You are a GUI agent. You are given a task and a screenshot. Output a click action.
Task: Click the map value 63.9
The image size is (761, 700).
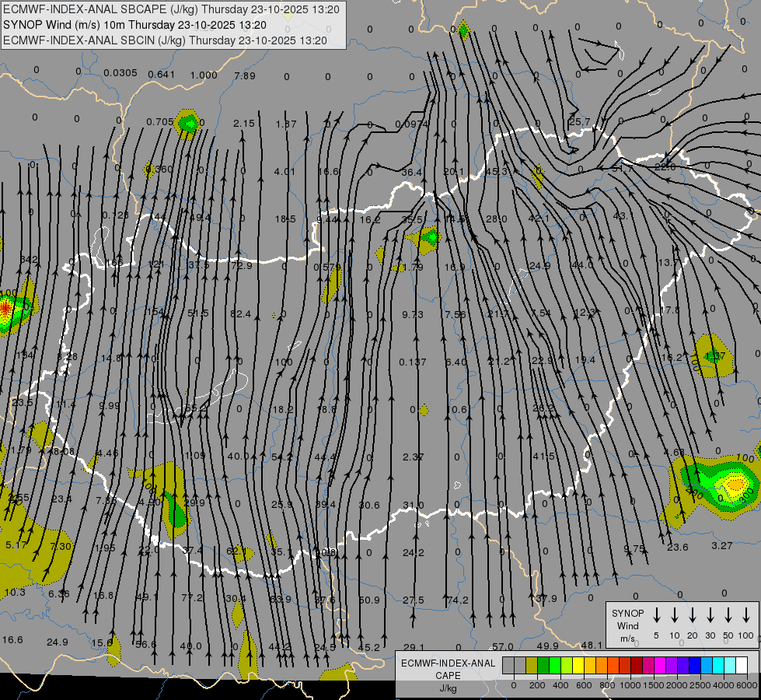281,600
